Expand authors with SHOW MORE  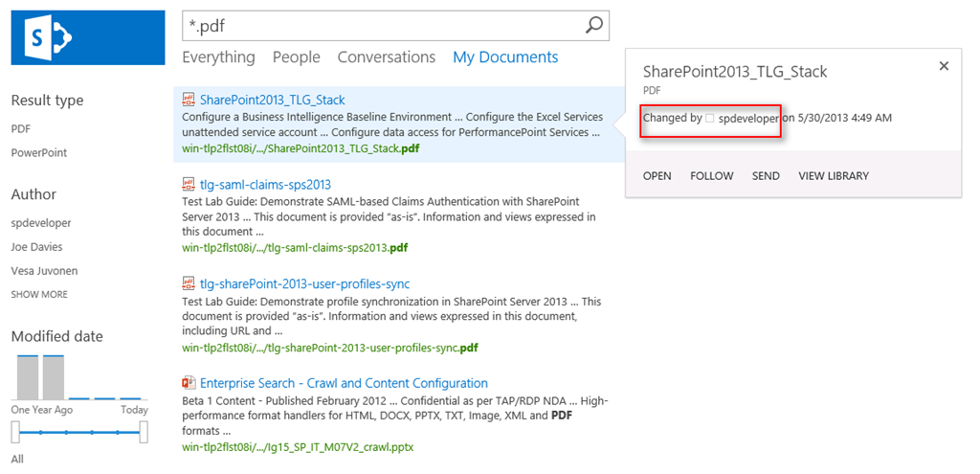click(x=39, y=295)
